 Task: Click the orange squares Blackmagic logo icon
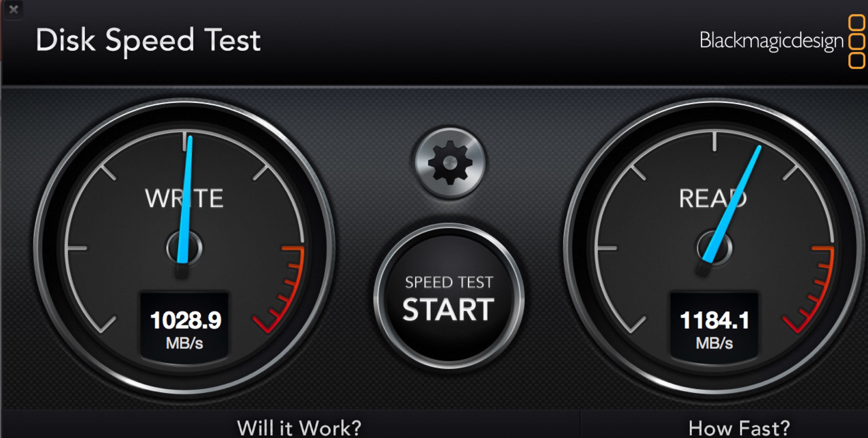point(856,42)
